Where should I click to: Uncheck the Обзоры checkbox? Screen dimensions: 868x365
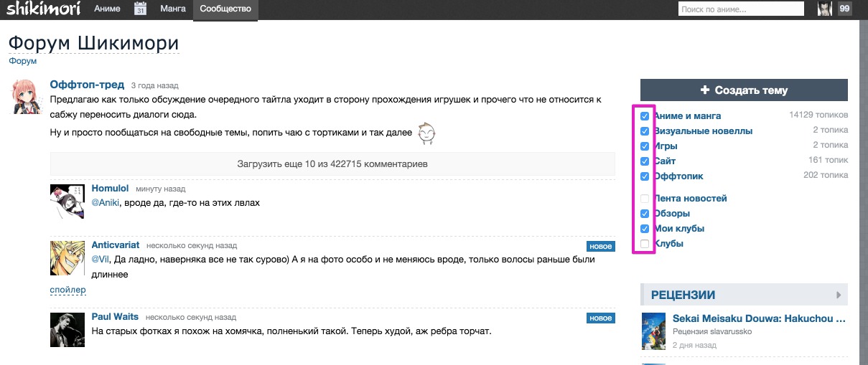click(x=645, y=214)
